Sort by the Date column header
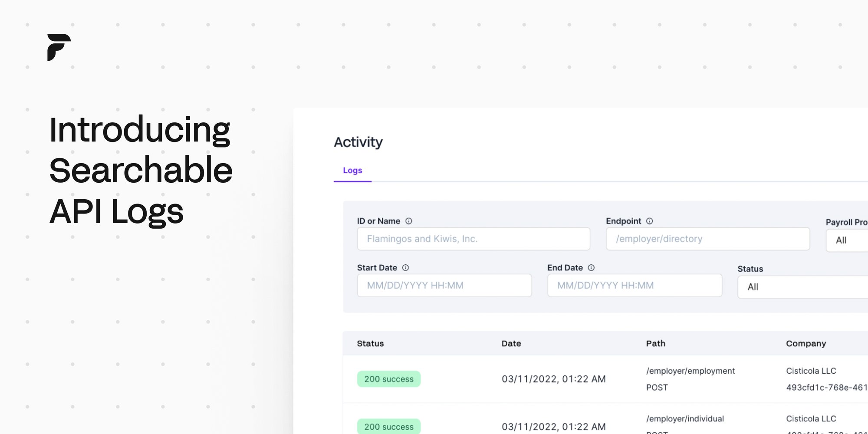 pos(511,343)
